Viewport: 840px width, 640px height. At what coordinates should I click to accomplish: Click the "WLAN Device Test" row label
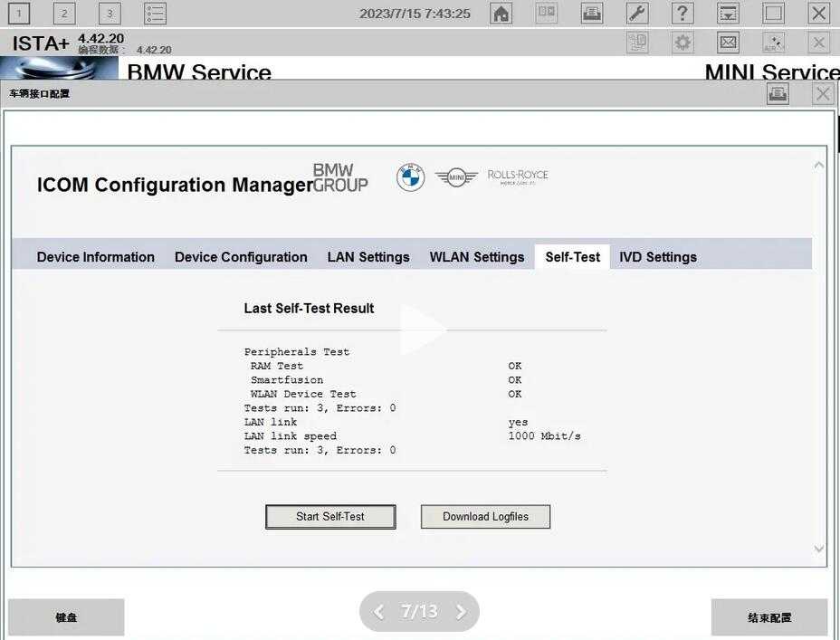point(303,394)
